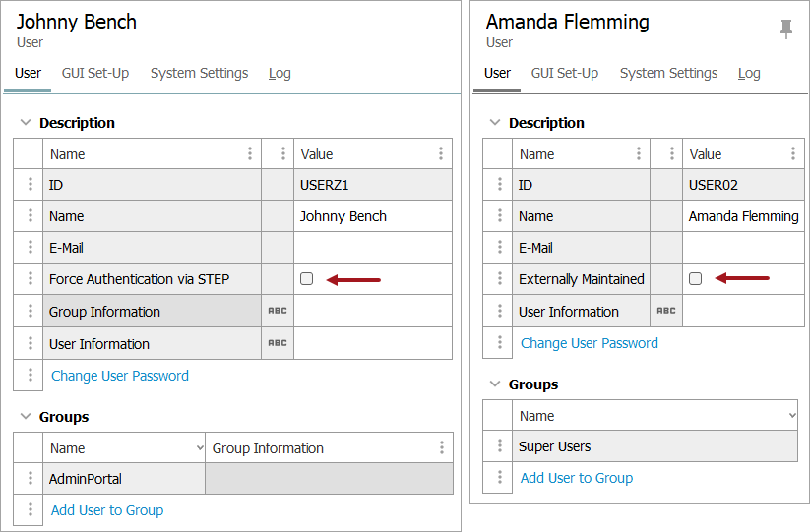The image size is (810, 532).
Task: Check the Externally Maintained checkbox
Action: tap(695, 278)
